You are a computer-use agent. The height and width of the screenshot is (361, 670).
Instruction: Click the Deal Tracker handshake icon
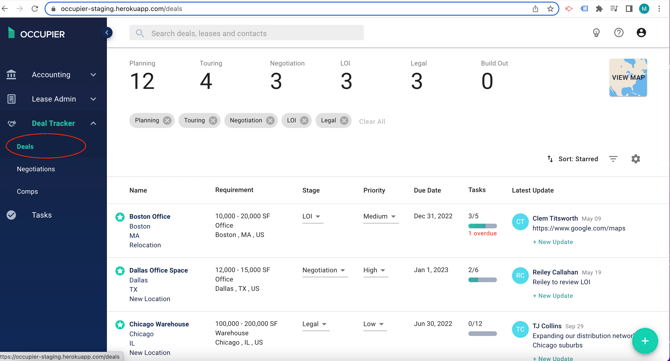pos(12,123)
